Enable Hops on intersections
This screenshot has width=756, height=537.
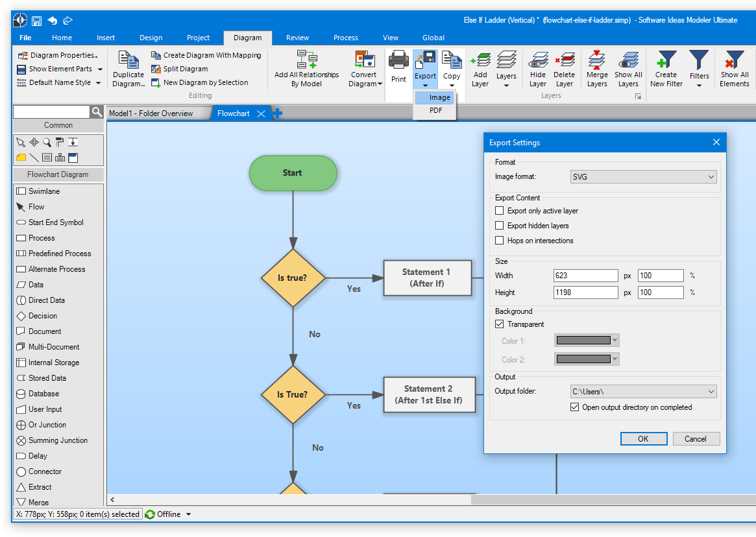tap(499, 241)
